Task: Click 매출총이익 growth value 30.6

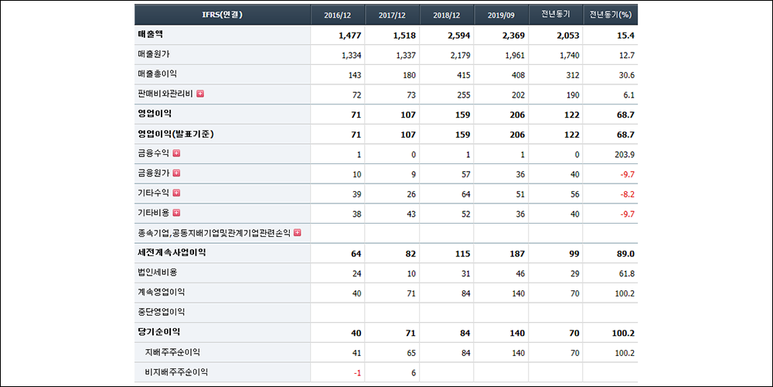Action: 627,75
